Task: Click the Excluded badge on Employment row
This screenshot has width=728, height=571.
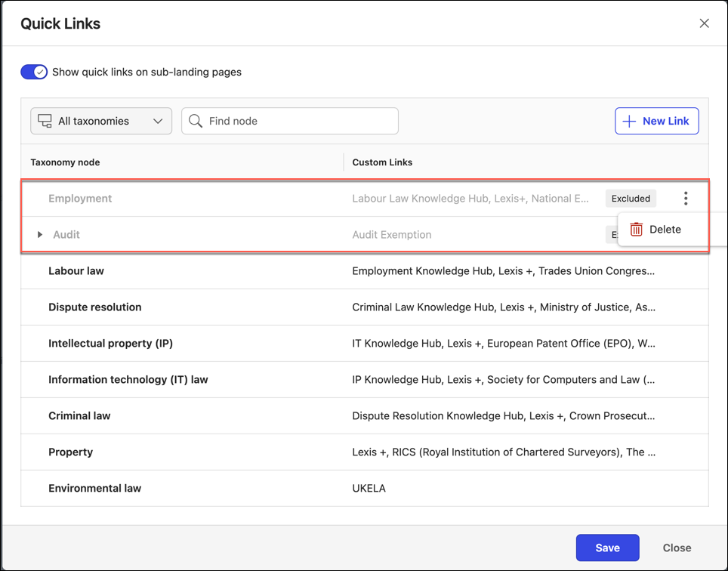Action: tap(631, 199)
